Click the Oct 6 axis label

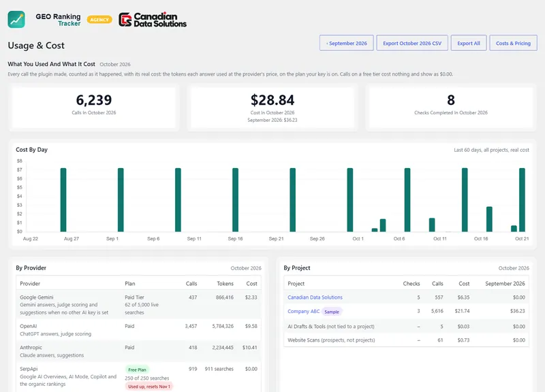[399, 238]
